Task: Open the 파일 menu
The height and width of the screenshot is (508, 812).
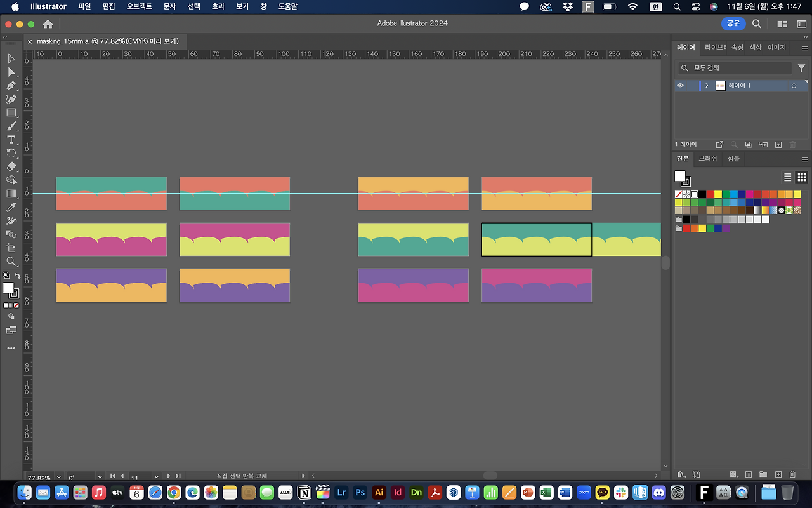Action: tap(84, 6)
